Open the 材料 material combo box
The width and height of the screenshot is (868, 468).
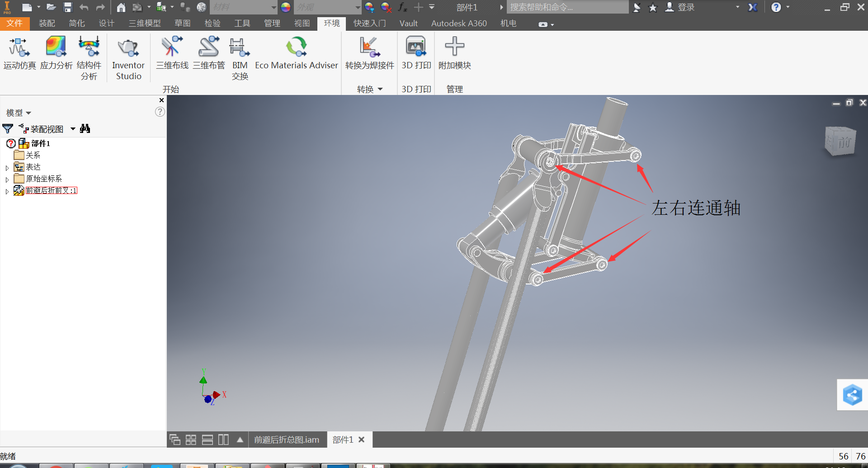click(243, 7)
